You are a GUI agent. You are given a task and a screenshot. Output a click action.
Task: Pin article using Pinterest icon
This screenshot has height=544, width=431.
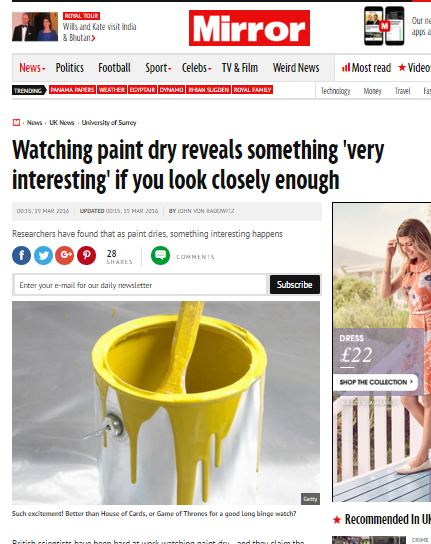click(x=87, y=255)
